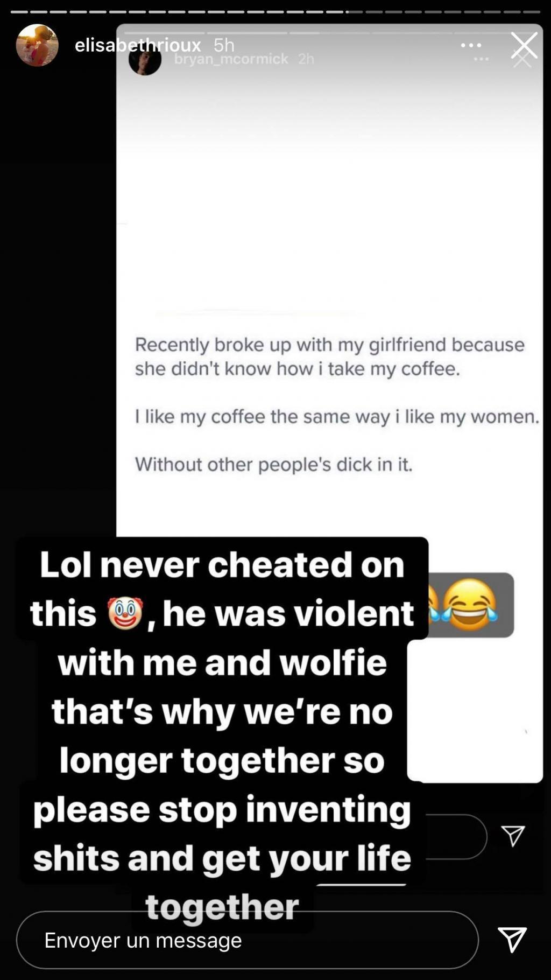
Task: Close the elisabethrioux story viewer
Action: [524, 45]
